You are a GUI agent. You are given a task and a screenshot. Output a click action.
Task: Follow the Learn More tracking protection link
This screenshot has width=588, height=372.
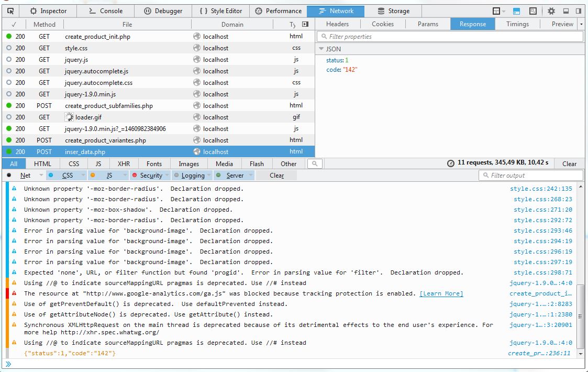point(441,293)
